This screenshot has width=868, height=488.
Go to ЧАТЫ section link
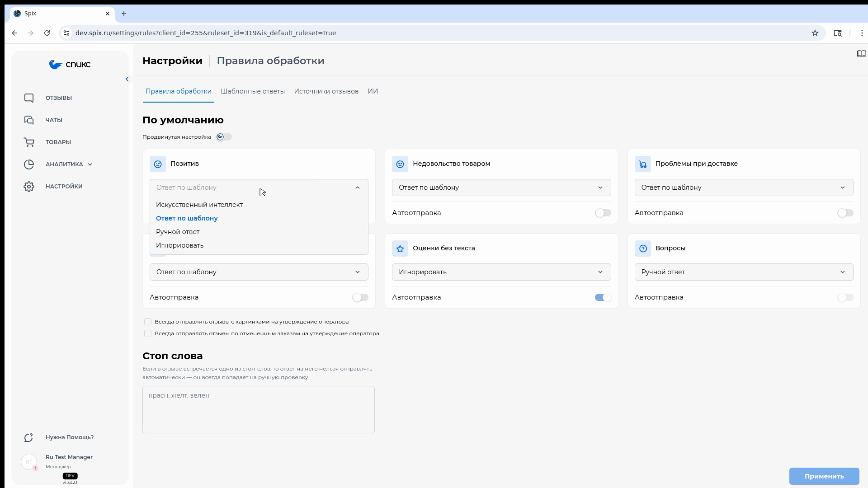[54, 120]
